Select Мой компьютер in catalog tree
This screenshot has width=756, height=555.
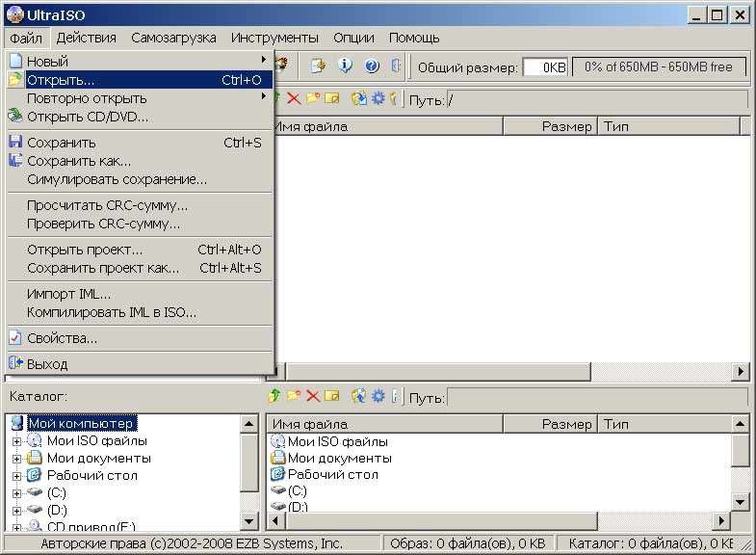(81, 423)
